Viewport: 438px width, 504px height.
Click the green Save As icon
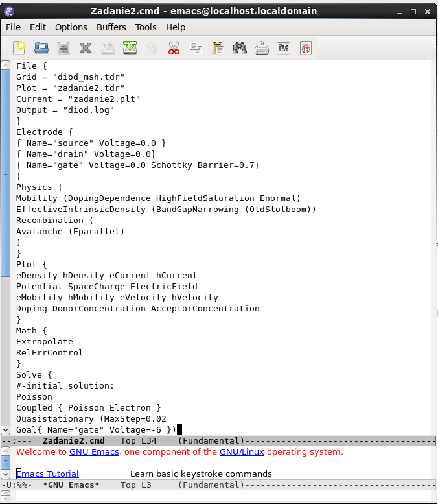pos(130,48)
